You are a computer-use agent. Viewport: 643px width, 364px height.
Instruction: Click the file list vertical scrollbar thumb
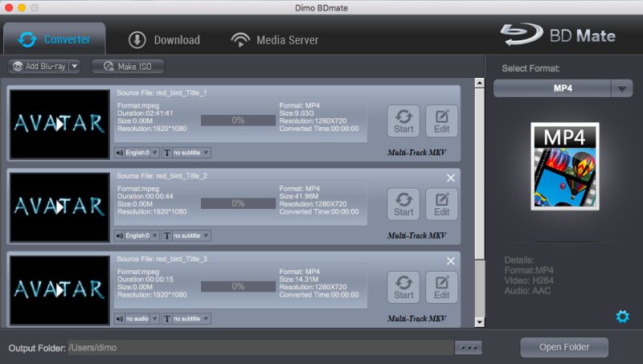click(x=479, y=174)
